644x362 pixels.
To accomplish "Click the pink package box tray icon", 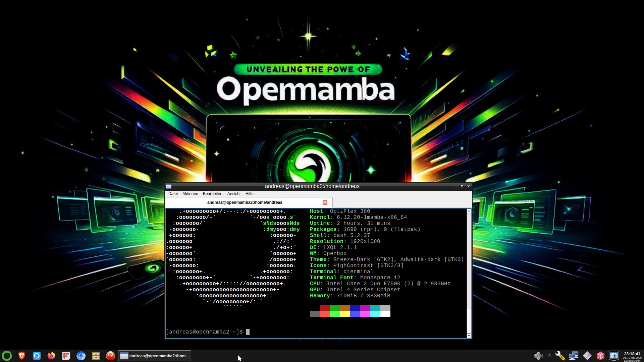I will [600, 356].
